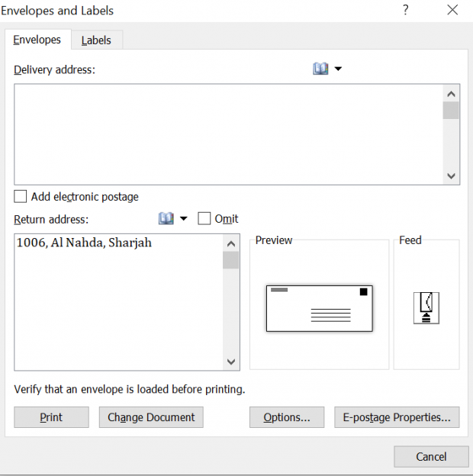The image size is (473, 476).
Task: Open address book icon for Delivery address
Action: click(320, 69)
